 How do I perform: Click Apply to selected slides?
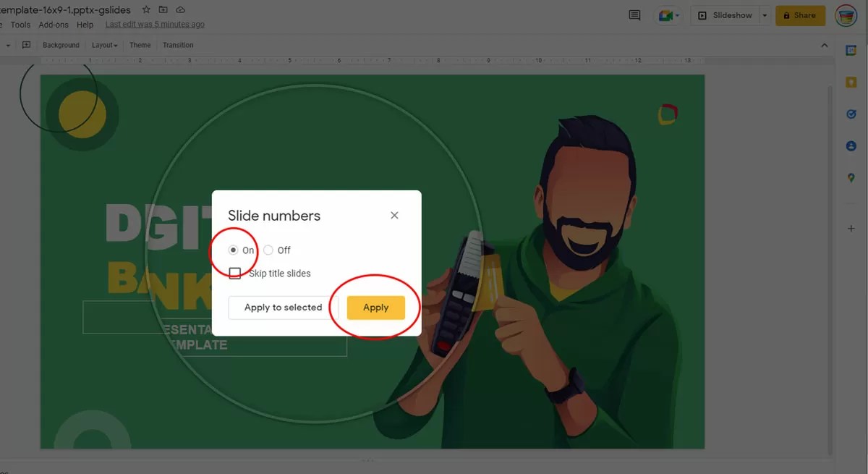[x=283, y=307]
